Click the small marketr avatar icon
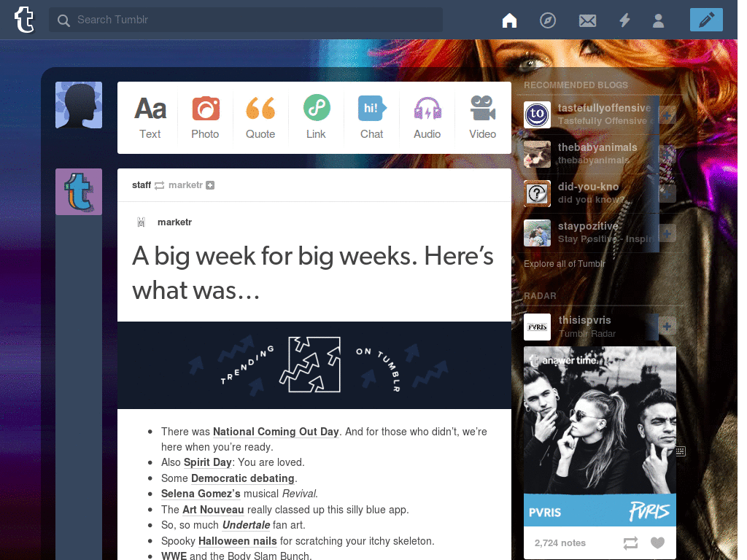 coord(141,222)
